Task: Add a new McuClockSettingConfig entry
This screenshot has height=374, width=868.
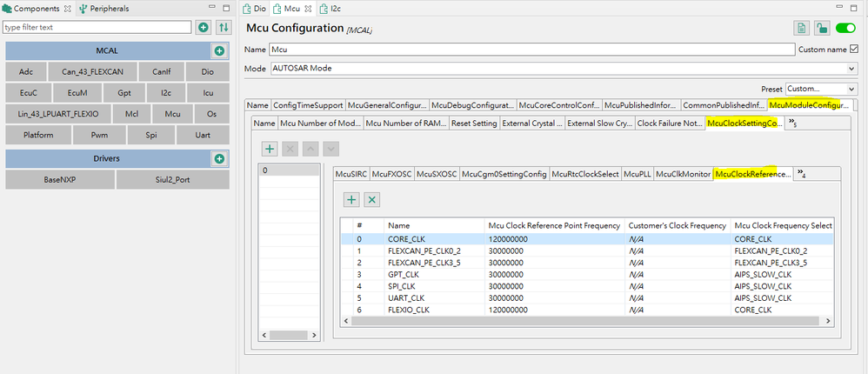Action: pyautogui.click(x=270, y=149)
